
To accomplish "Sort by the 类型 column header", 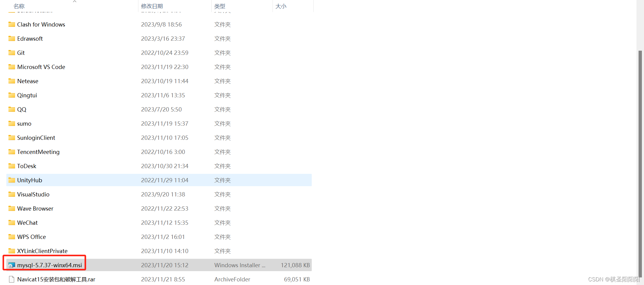I will pyautogui.click(x=220, y=6).
